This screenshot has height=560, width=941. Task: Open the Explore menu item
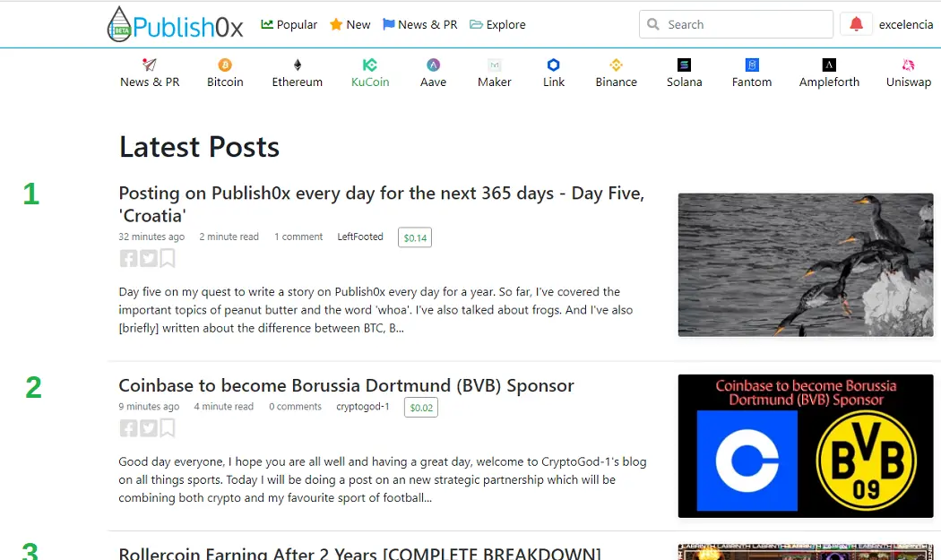[497, 24]
